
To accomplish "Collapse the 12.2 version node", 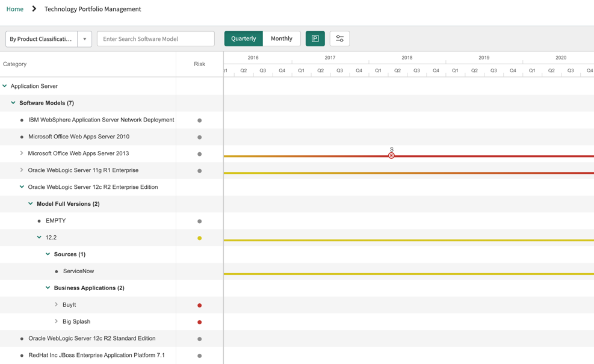I will point(39,237).
